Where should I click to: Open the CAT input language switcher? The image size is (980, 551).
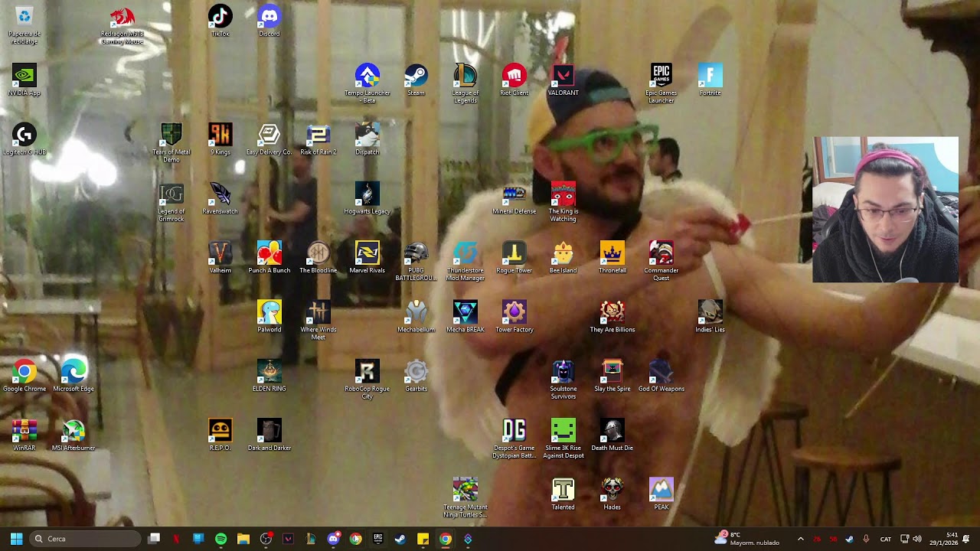pos(886,539)
